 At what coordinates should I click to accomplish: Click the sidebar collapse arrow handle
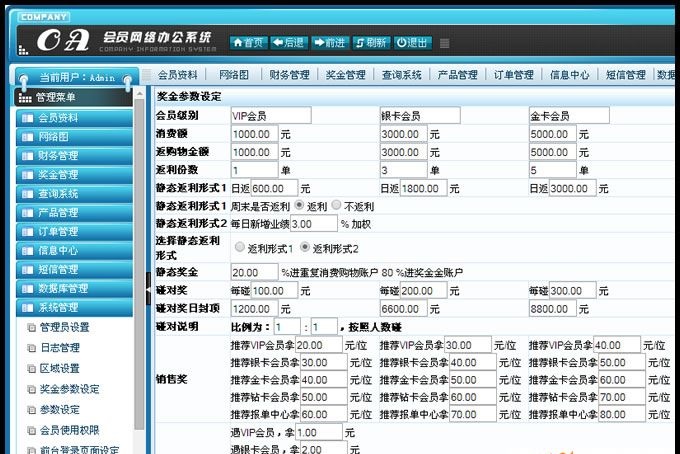pos(148,288)
